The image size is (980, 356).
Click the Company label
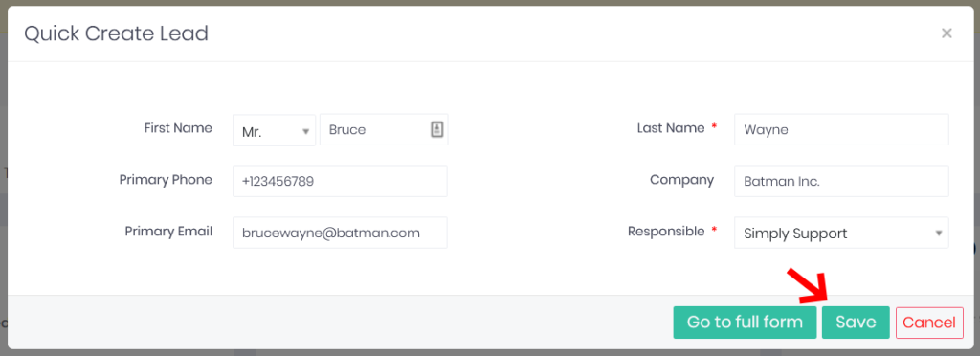(x=681, y=180)
